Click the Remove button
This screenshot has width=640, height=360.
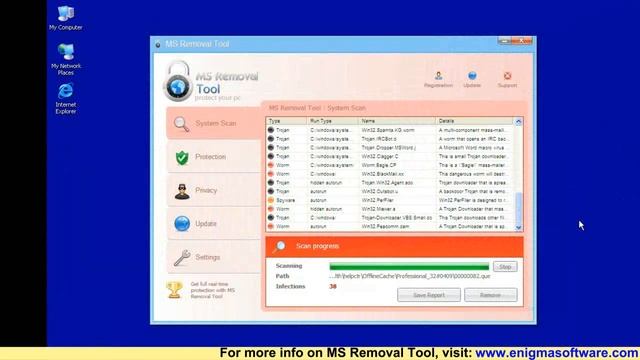[x=491, y=295]
